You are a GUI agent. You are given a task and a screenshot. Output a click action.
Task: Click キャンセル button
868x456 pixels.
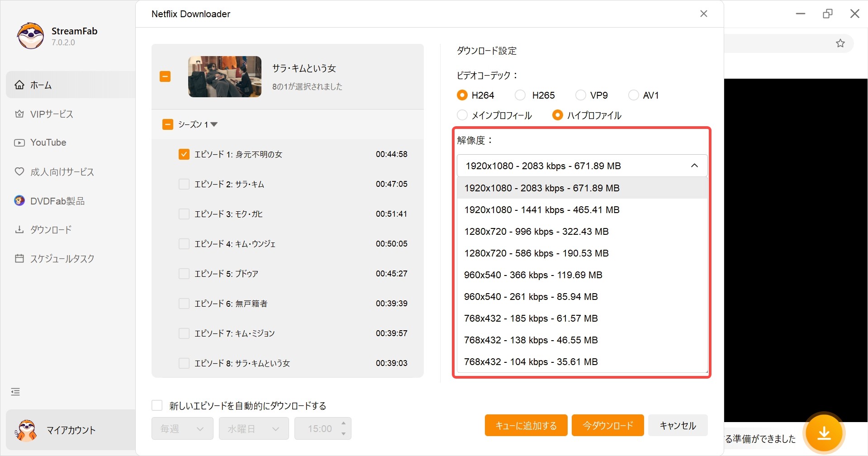coord(678,425)
